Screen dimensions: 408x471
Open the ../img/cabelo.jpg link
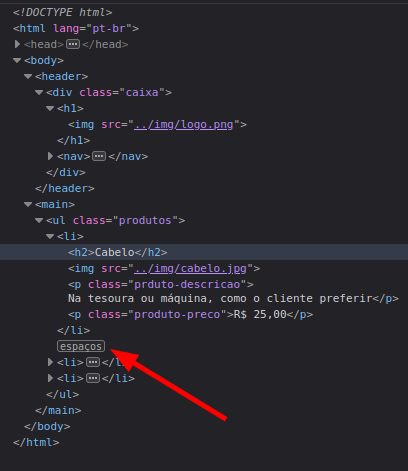click(x=190, y=269)
